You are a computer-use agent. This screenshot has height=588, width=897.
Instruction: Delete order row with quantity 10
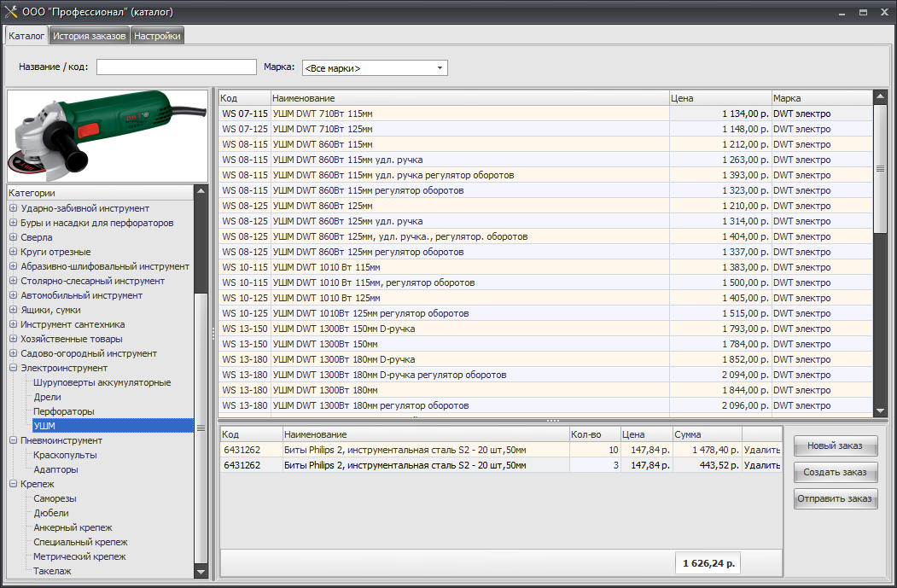coord(762,450)
